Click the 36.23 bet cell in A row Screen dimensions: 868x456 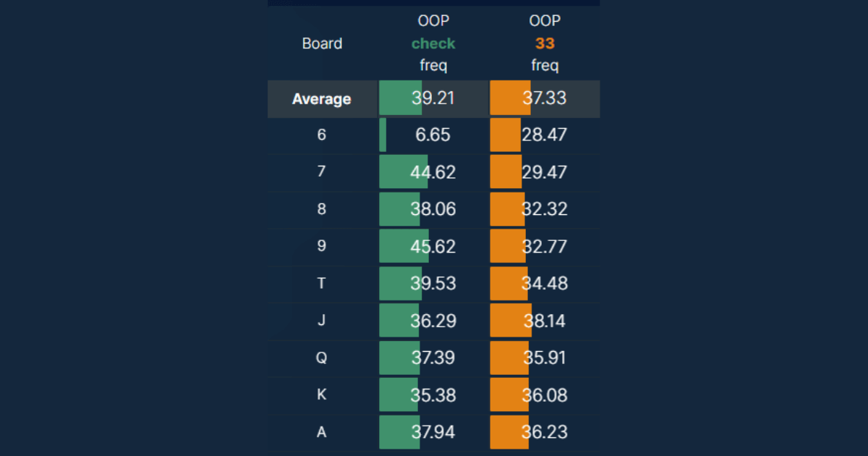click(544, 432)
